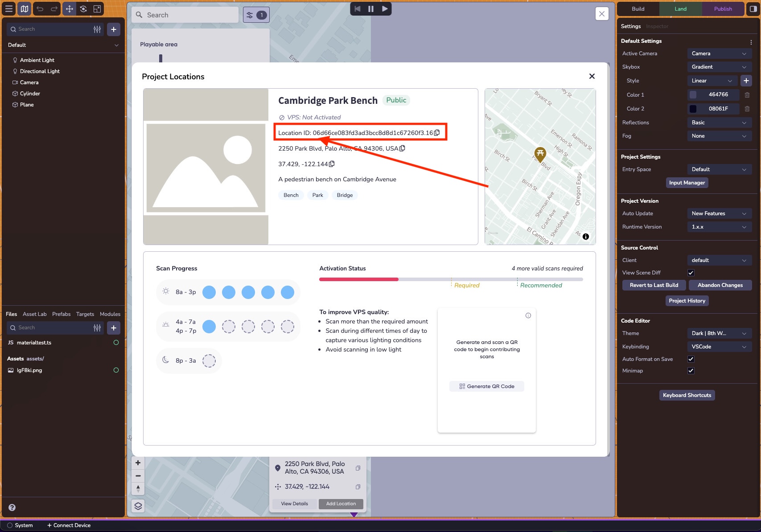761x532 pixels.
Task: Open Project History
Action: tap(687, 301)
